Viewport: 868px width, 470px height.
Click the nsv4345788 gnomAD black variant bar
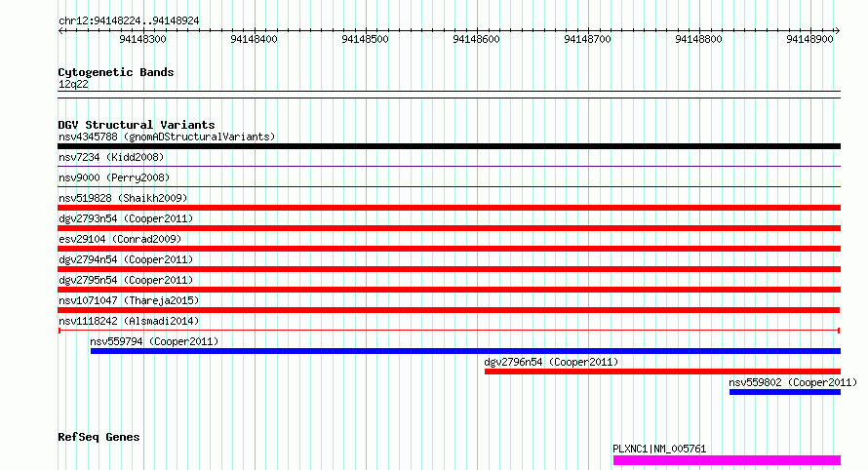(449, 146)
